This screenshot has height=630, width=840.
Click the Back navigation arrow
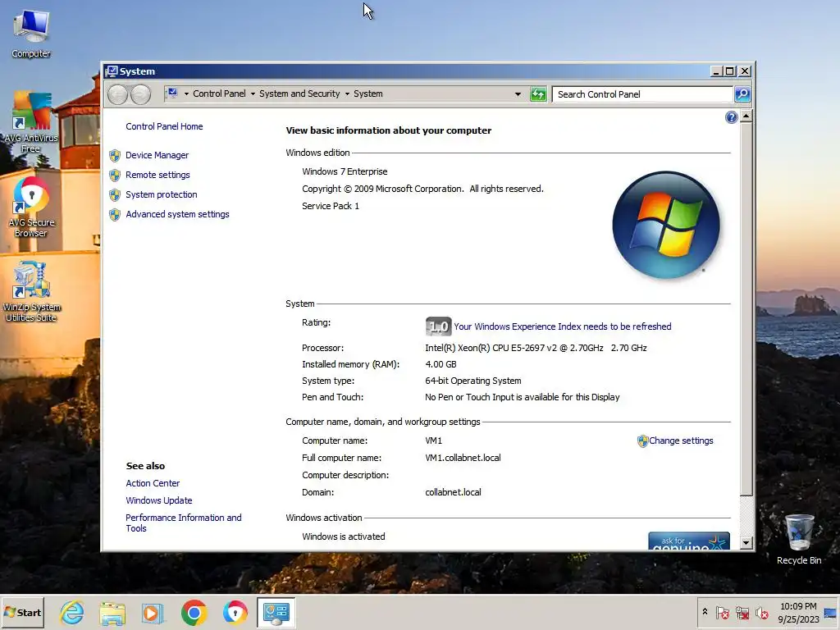118,94
